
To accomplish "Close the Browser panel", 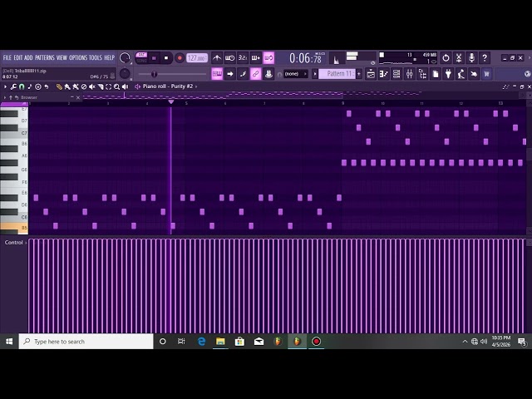I will 78,97.
